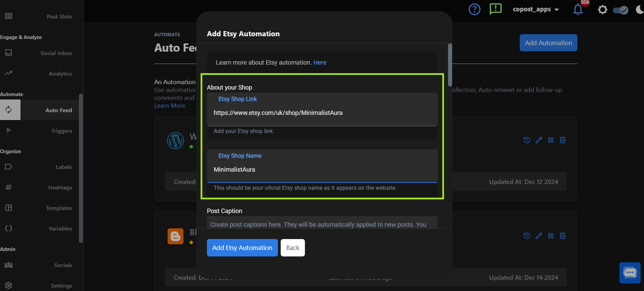644x291 pixels.
Task: Edit the WordPress automation with pencil icon
Action: click(x=539, y=140)
